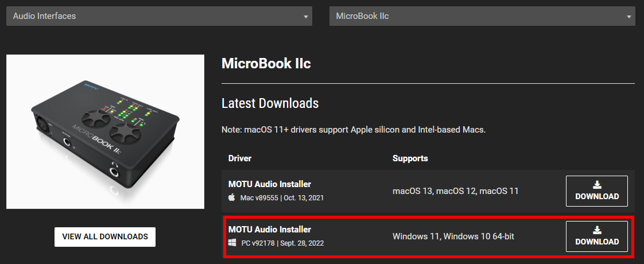Click the Supports column header
The height and width of the screenshot is (264, 644).
pyautogui.click(x=410, y=158)
